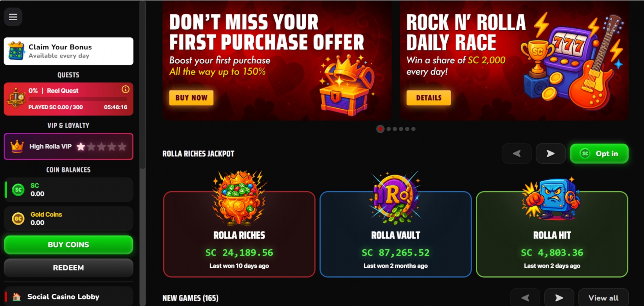Select the second banner carousel dot
The width and height of the screenshot is (644, 306).
click(389, 129)
